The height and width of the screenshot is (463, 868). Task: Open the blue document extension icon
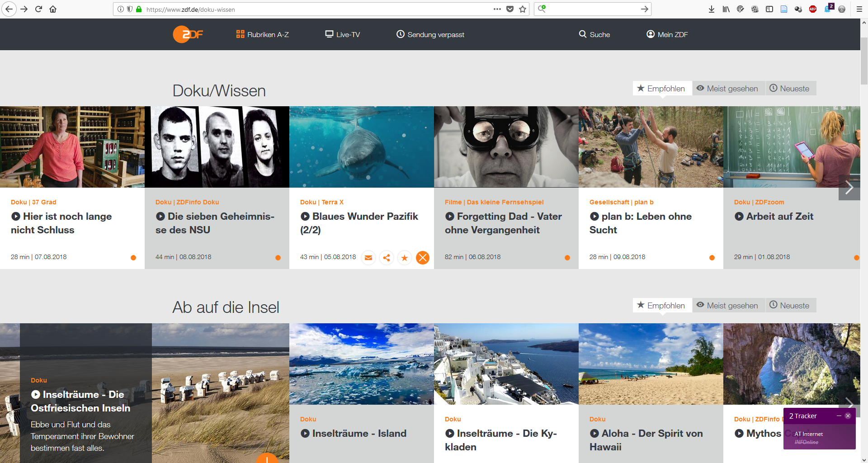[784, 9]
